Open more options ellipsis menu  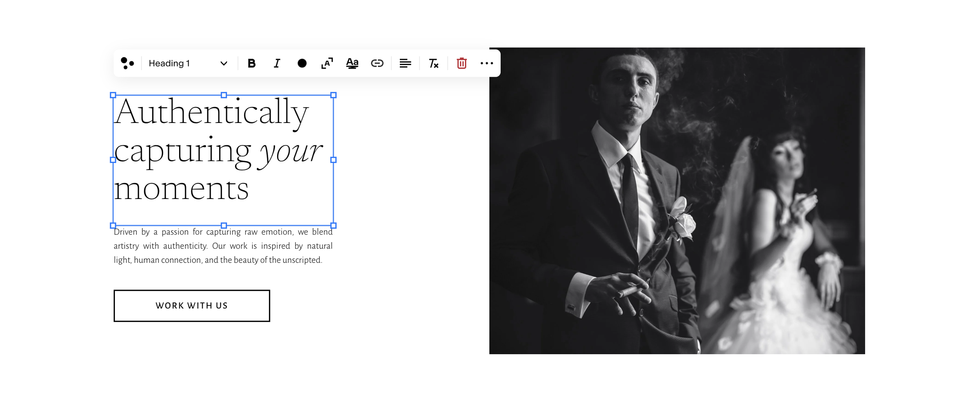tap(487, 63)
